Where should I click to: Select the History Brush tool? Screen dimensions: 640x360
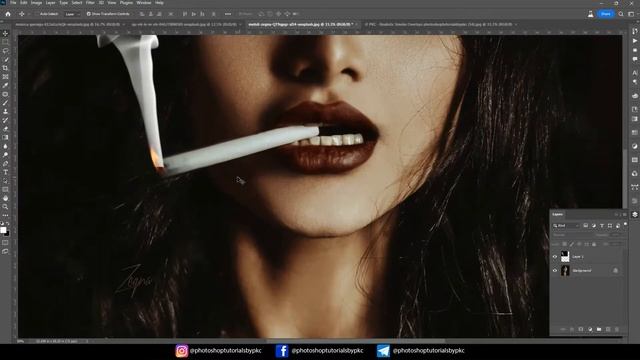[x=5, y=120]
